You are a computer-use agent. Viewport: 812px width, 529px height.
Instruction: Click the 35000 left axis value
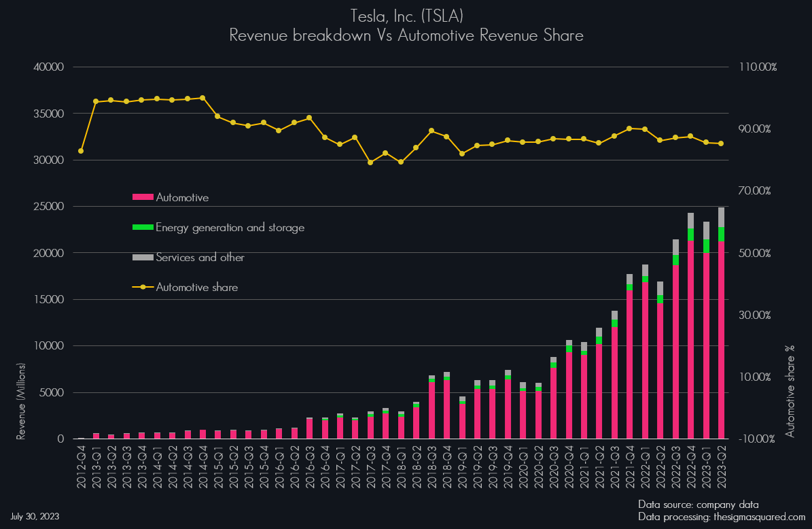(x=49, y=114)
